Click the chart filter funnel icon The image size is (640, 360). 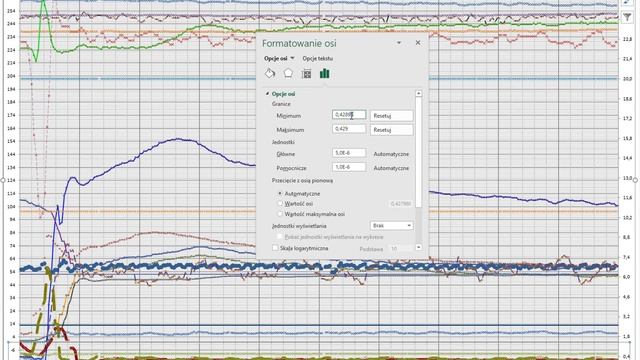point(627,17)
